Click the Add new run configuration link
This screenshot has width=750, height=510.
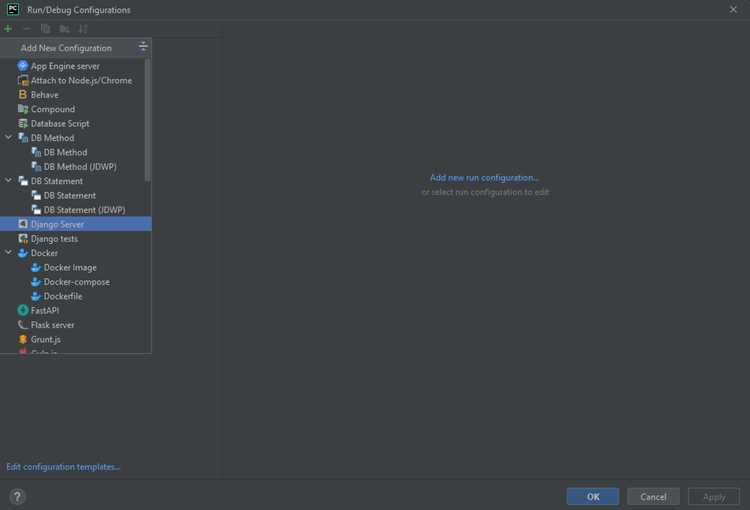[484, 177]
